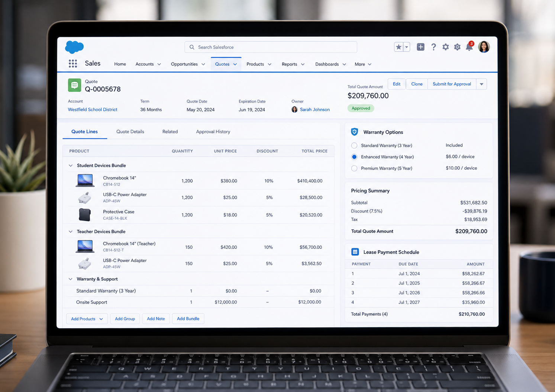Viewport: 555px width, 392px height.
Task: Click the Approved status badge
Action: 361,108
